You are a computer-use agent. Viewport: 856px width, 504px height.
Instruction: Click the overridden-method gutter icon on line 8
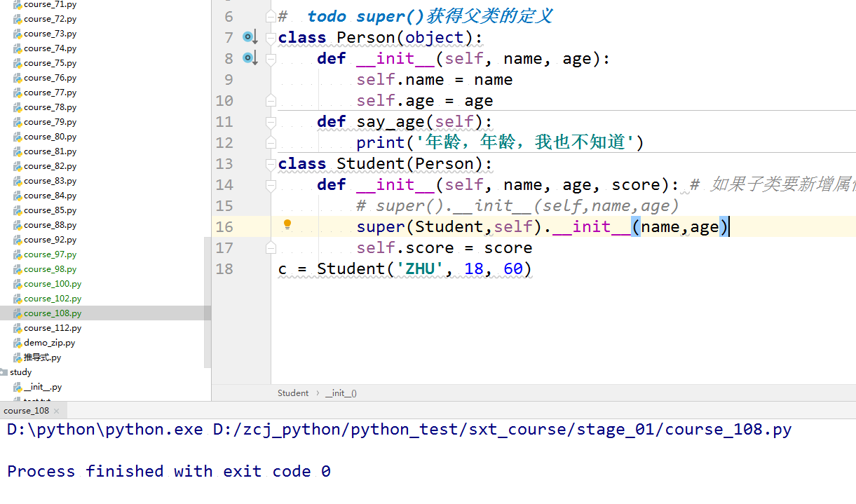coord(250,58)
